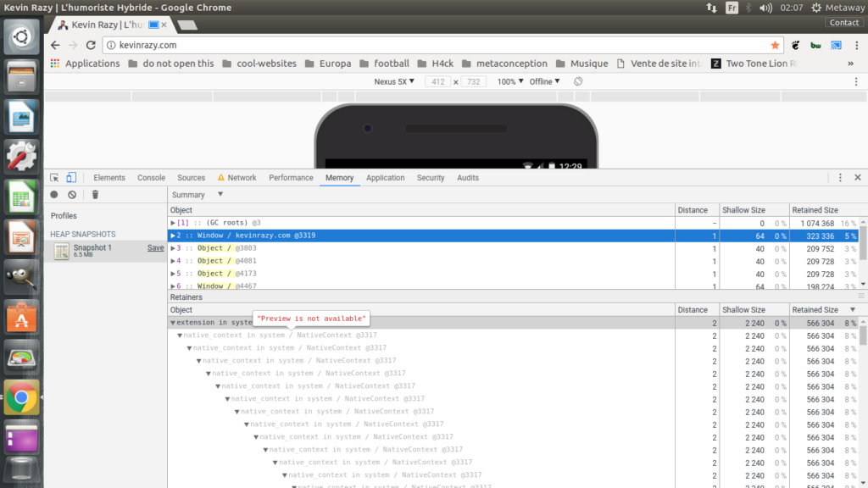The image size is (868, 488).
Task: Click Google Chrome icon in the launcher
Action: pos(21,397)
